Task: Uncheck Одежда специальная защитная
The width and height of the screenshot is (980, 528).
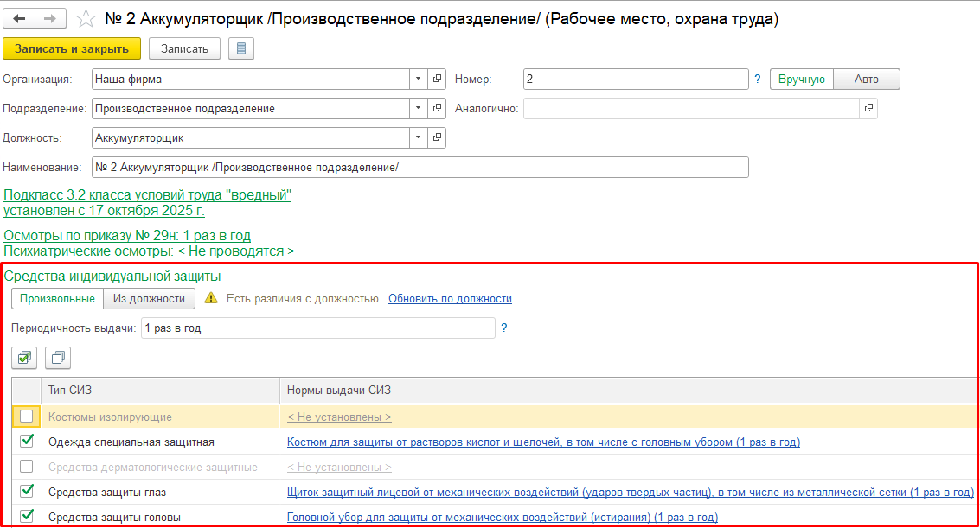Action: 27,442
